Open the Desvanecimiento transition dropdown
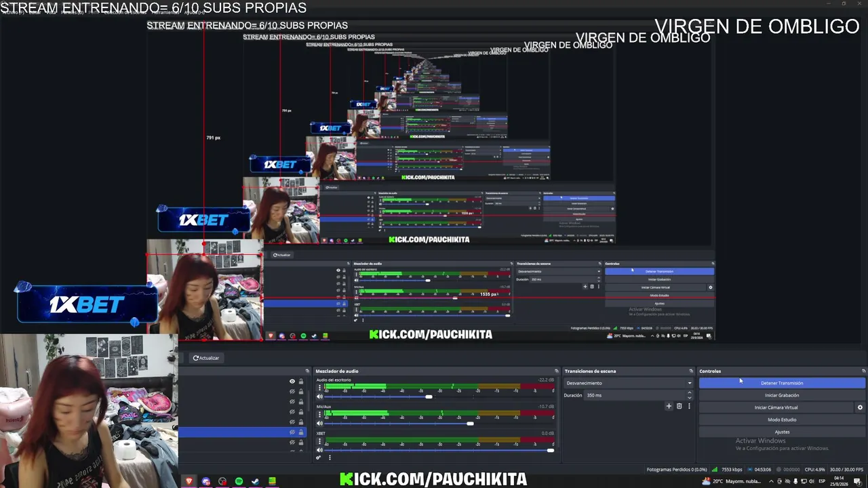The width and height of the screenshot is (868, 488). coord(629,383)
